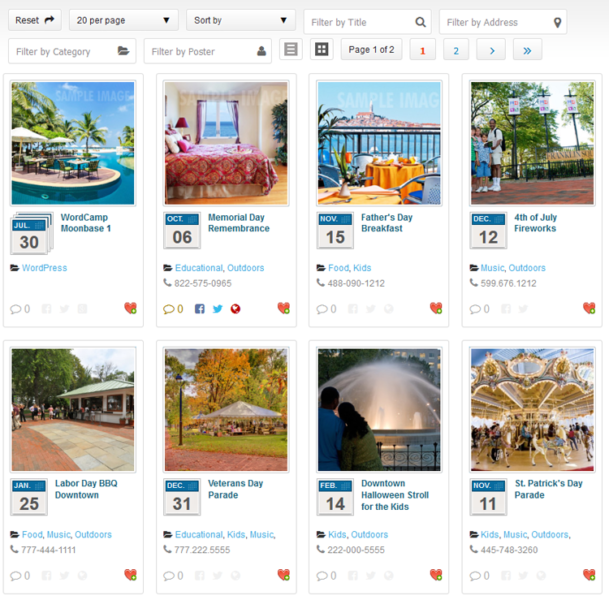This screenshot has width=609, height=600.
Task: Click the Filter by Title search field
Action: click(366, 22)
